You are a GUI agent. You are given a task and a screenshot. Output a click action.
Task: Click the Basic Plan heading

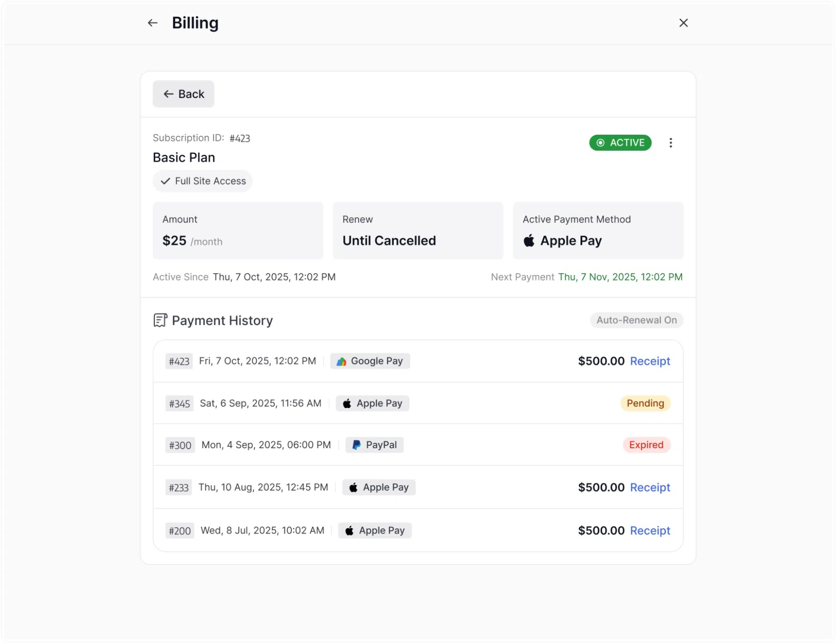click(x=184, y=158)
